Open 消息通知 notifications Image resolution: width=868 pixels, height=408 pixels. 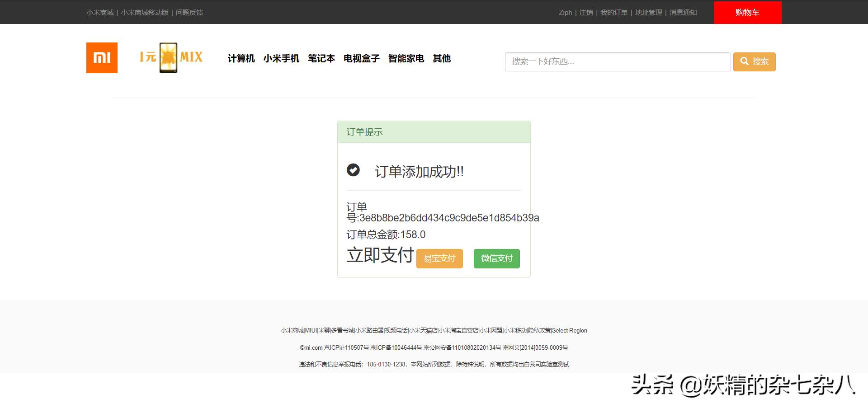pyautogui.click(x=683, y=12)
